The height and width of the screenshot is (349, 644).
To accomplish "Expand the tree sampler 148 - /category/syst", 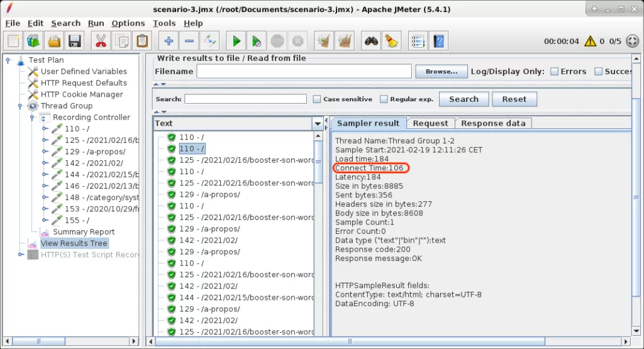I will point(45,197).
